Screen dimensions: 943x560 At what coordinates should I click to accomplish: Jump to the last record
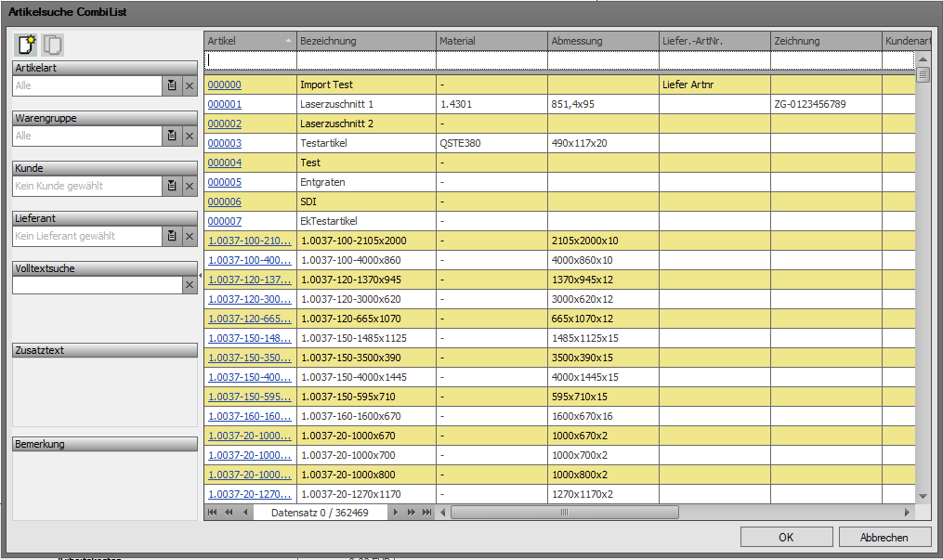point(426,513)
